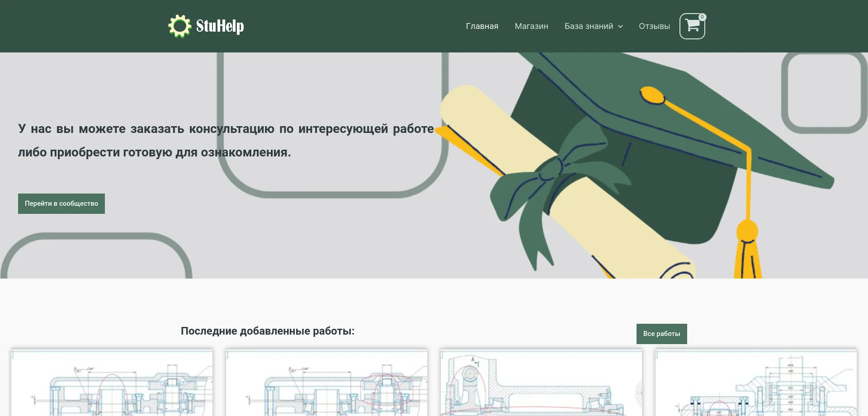The image size is (868, 416).
Task: Click the Все работы button
Action: (x=661, y=334)
